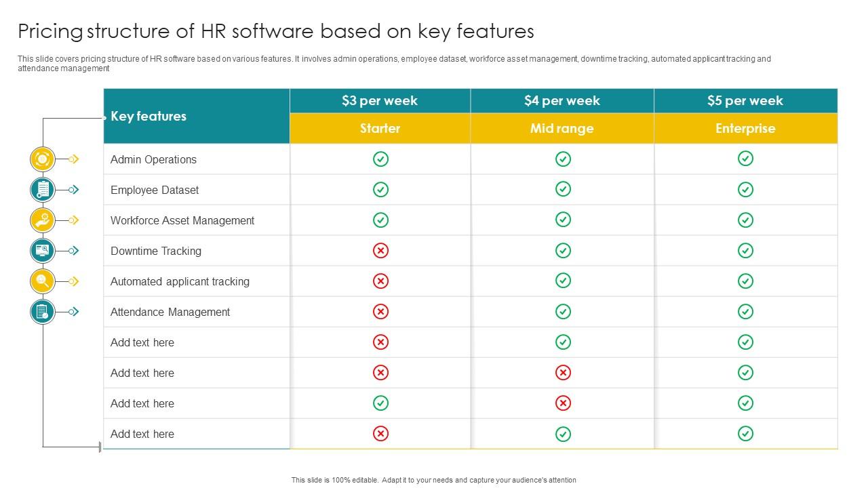This screenshot has height=488, width=868.
Task: Select the slide title about HR software pricing
Action: [276, 32]
